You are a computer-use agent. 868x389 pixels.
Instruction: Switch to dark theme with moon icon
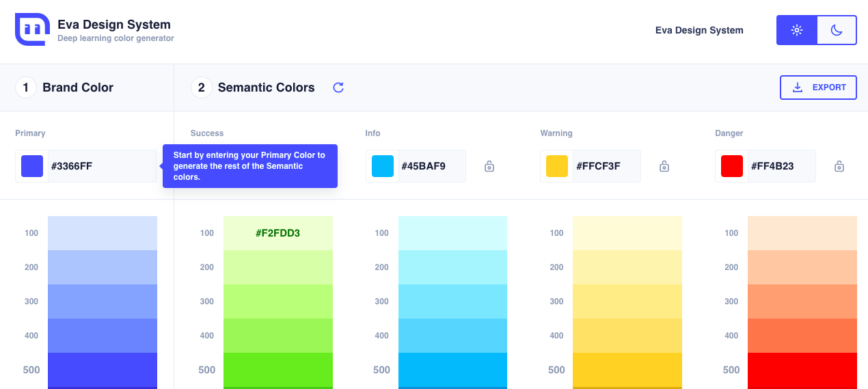click(x=837, y=30)
